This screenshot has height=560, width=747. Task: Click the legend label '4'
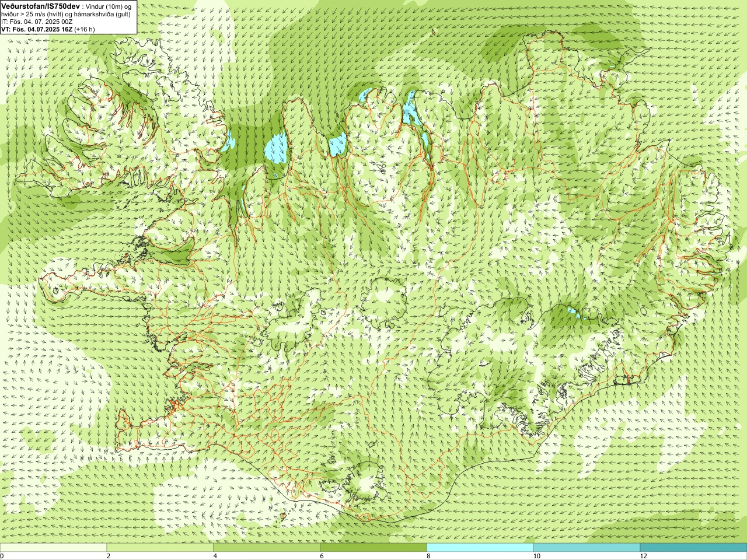coord(215,556)
